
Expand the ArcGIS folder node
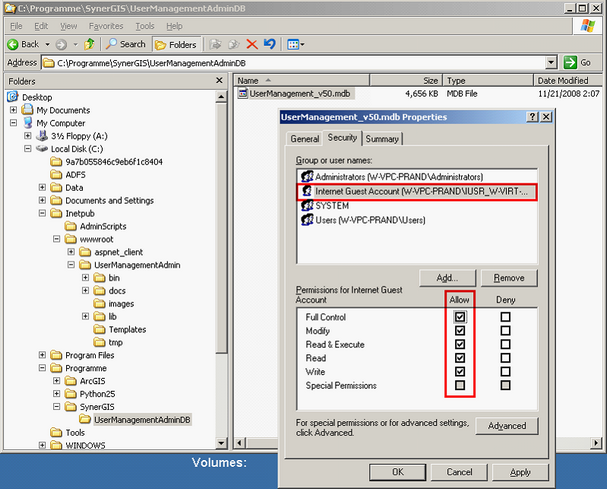click(x=57, y=381)
